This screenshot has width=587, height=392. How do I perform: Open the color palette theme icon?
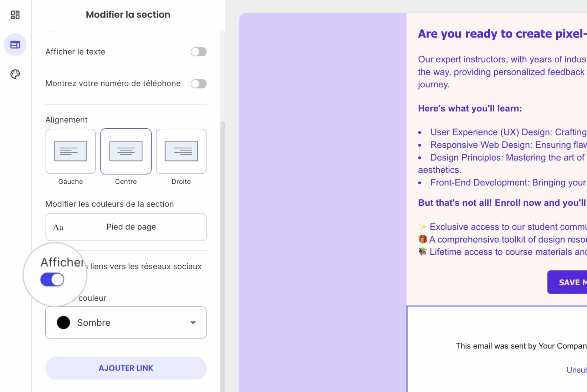click(x=15, y=74)
